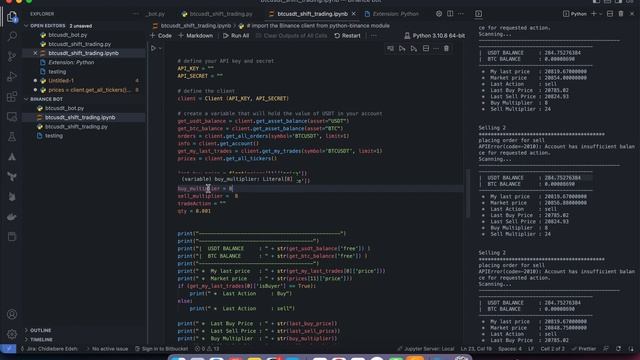Open the Testing flask icon in the activity bar
Image resolution: width=640 pixels, height=360 pixels.
coord(12,137)
